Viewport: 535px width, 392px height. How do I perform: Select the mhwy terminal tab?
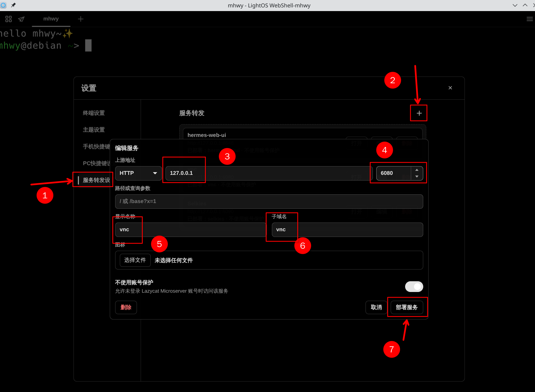pos(51,19)
